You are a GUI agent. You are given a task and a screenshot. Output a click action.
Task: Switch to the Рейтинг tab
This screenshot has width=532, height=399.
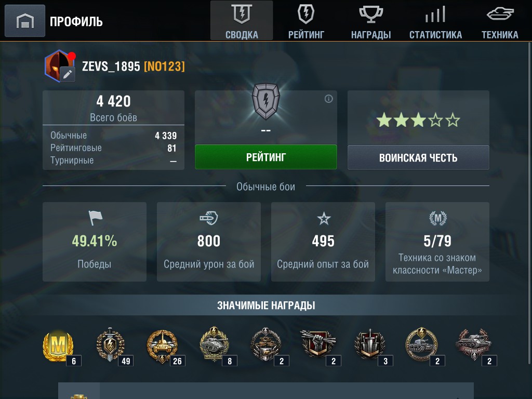306,21
